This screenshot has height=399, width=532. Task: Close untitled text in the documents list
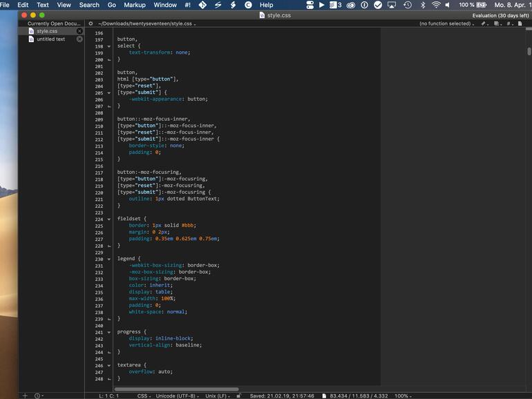(79, 39)
